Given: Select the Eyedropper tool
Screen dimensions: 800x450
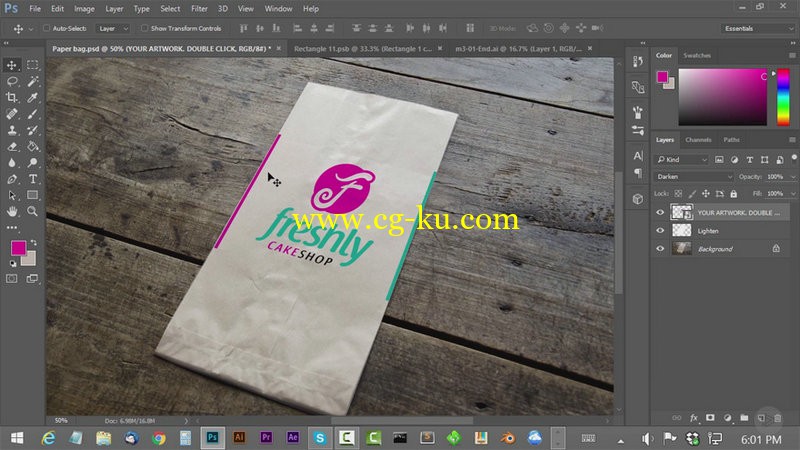Looking at the screenshot, I should coord(33,97).
